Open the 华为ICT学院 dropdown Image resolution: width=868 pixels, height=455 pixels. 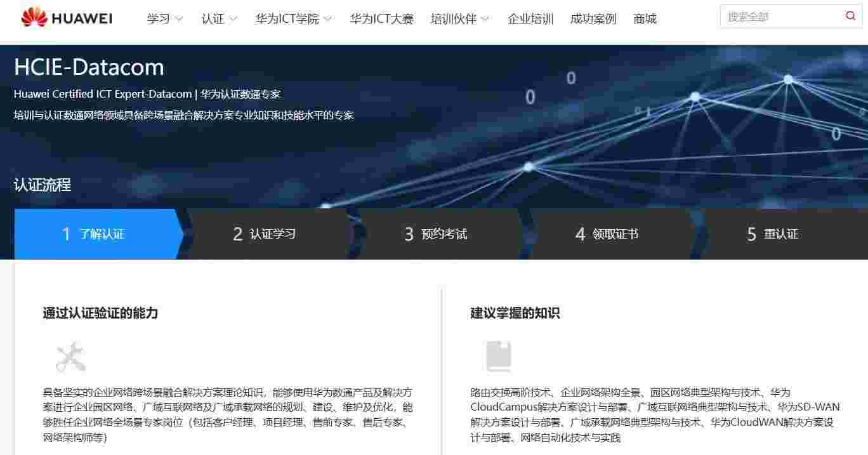click(293, 19)
